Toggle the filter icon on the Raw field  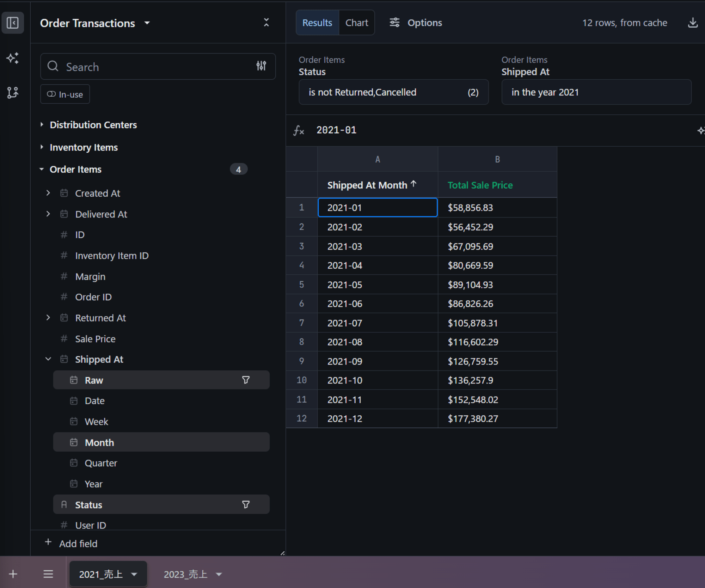pos(246,380)
